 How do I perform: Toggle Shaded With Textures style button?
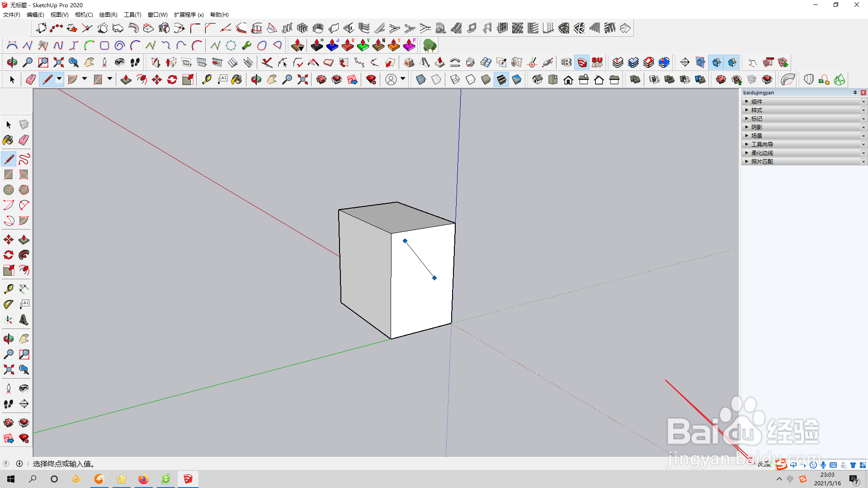coord(501,80)
